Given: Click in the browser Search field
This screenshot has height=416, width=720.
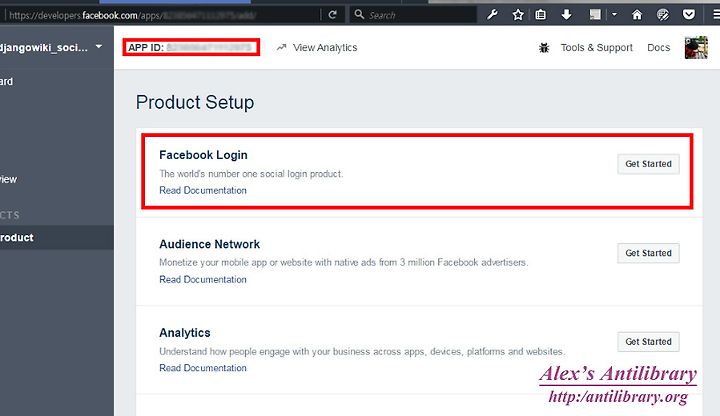Looking at the screenshot, I should coord(413,15).
